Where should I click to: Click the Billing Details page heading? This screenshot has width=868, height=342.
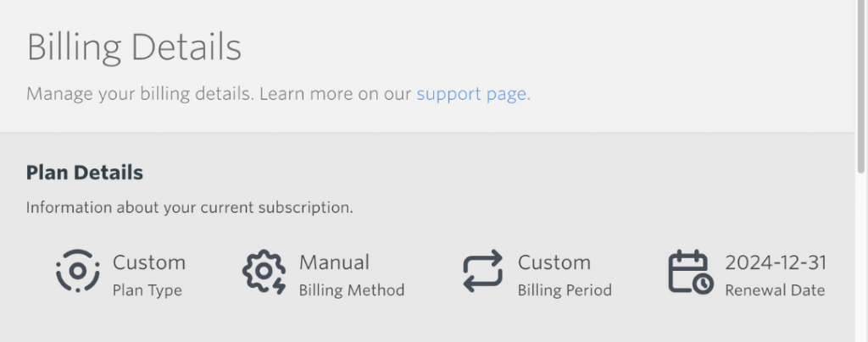point(134,47)
